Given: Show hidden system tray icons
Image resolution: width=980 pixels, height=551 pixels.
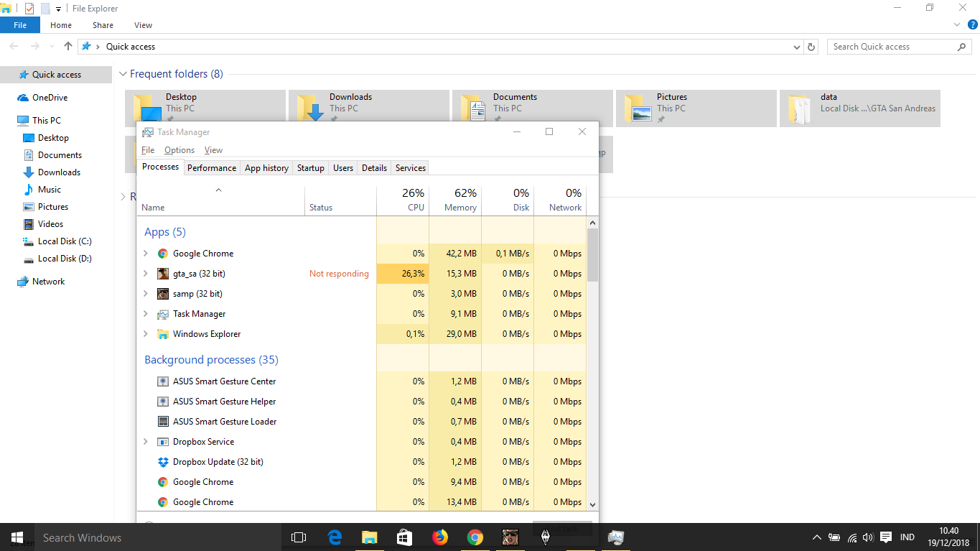Looking at the screenshot, I should pyautogui.click(x=816, y=537).
